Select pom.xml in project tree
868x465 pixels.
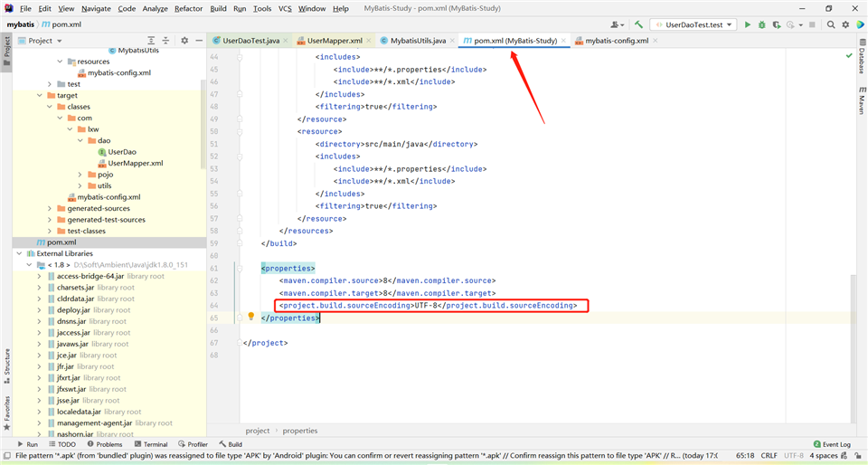coord(61,242)
